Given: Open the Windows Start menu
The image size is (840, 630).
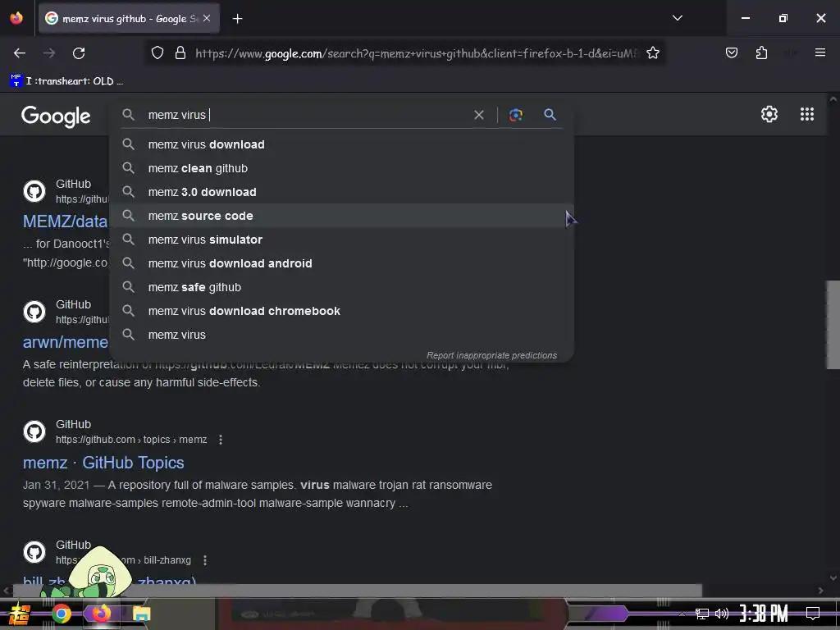Looking at the screenshot, I should (20, 614).
